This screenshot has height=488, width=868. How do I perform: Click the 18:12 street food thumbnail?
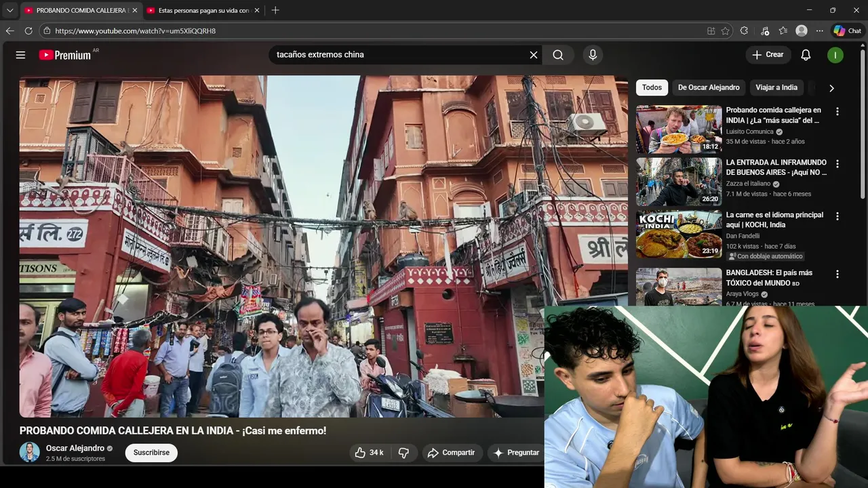[679, 129]
